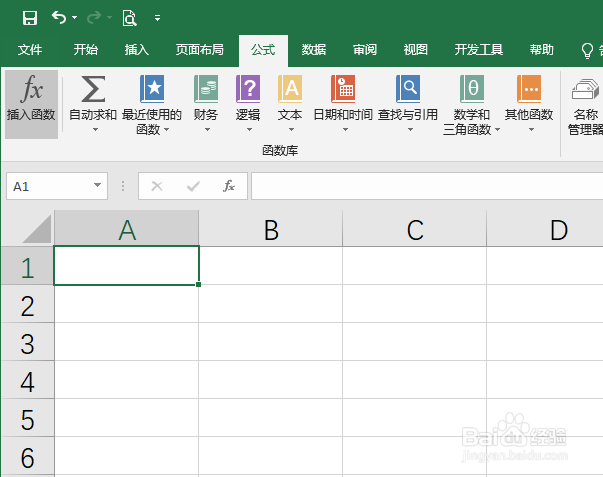Click the Undo arrow in quick access toolbar
The width and height of the screenshot is (603, 477).
(59, 18)
